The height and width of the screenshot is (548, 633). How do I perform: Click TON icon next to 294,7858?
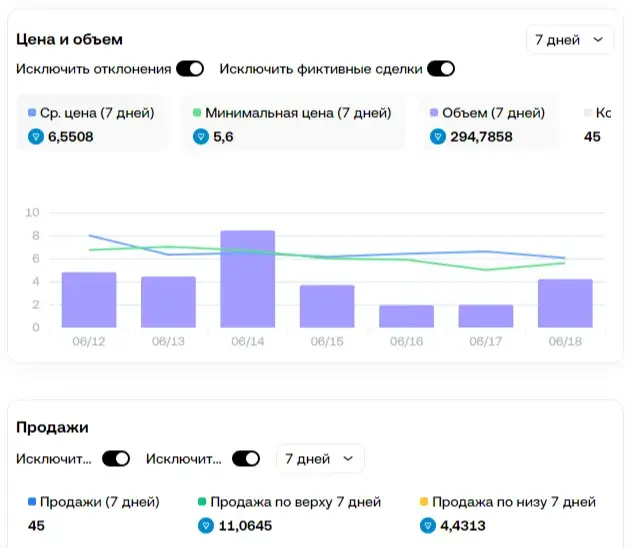pos(438,137)
